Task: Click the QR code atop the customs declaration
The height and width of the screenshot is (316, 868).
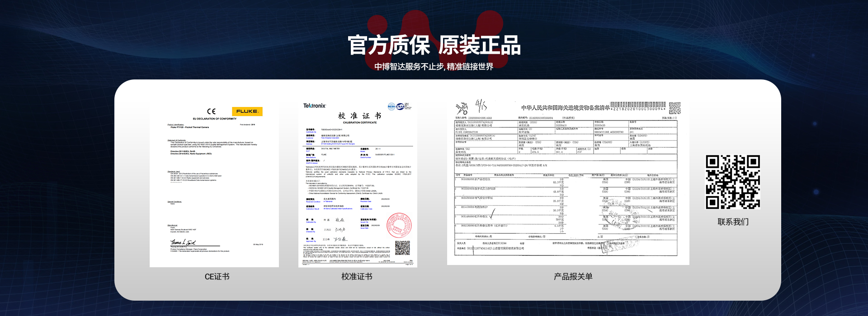Action: click(675, 108)
